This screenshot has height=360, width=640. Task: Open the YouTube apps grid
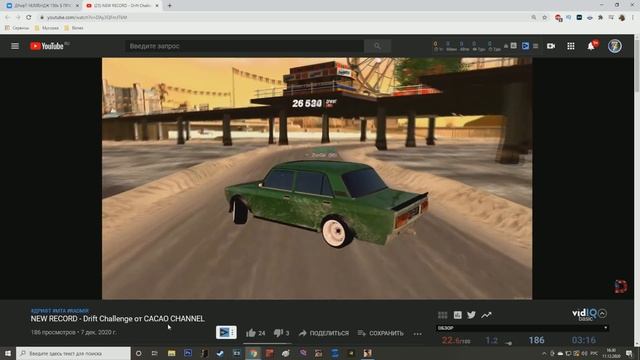tap(571, 46)
